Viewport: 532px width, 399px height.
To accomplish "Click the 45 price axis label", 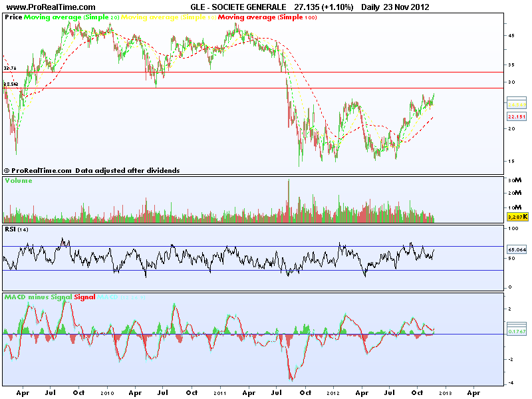I will pos(511,36).
